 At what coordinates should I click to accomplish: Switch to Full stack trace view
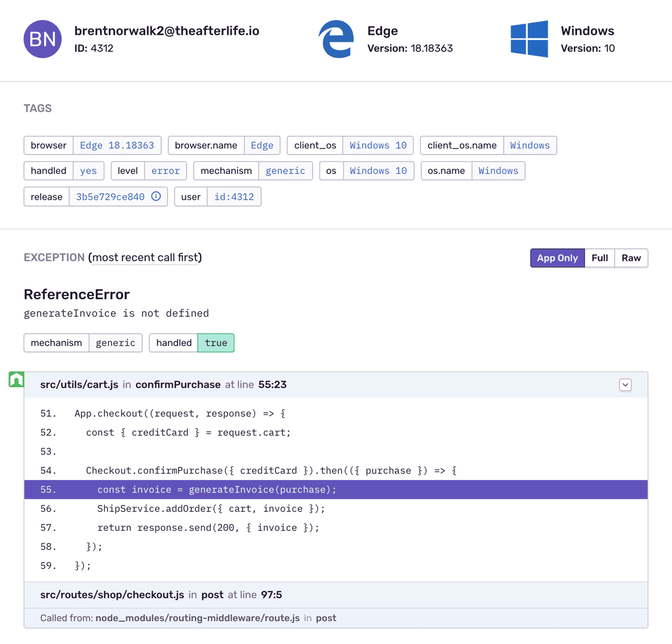tap(599, 258)
